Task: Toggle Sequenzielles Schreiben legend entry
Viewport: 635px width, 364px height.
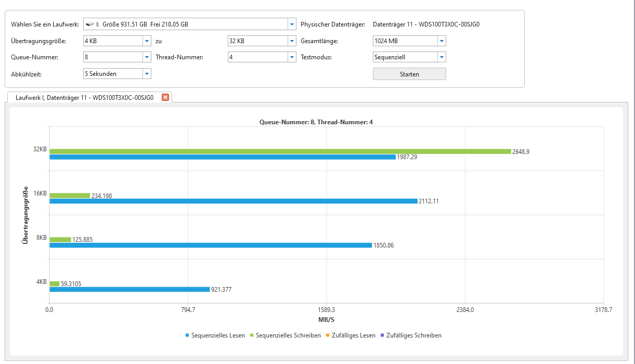Action: (x=285, y=335)
